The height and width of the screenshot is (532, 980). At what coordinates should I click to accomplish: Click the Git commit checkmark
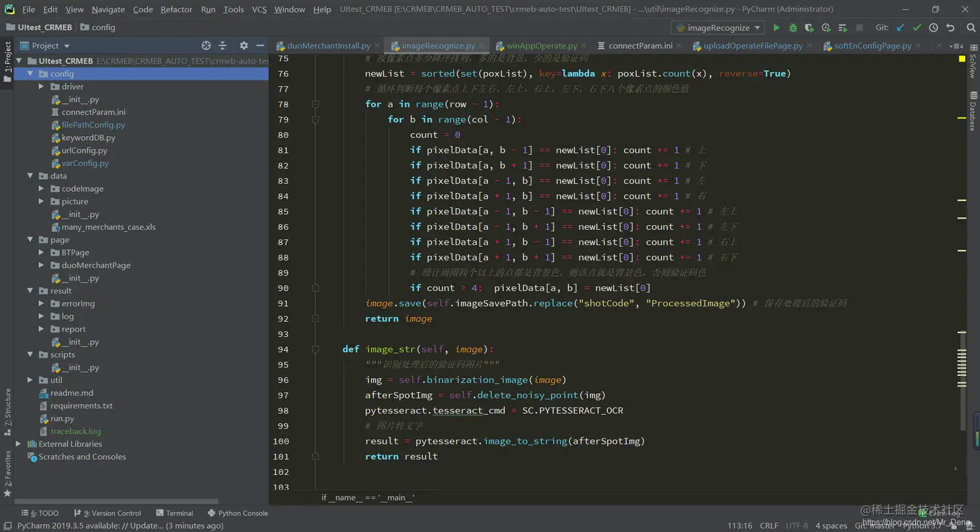[916, 28]
